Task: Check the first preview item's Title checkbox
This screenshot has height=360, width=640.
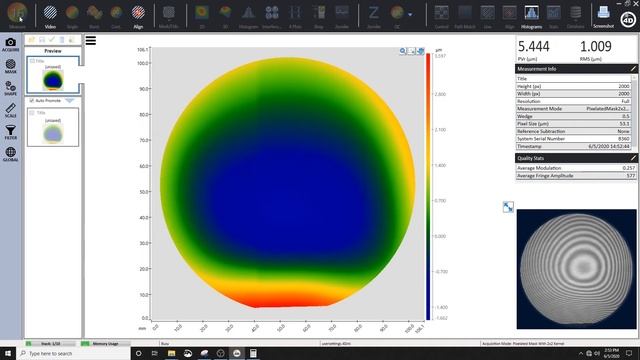Action: point(32,61)
